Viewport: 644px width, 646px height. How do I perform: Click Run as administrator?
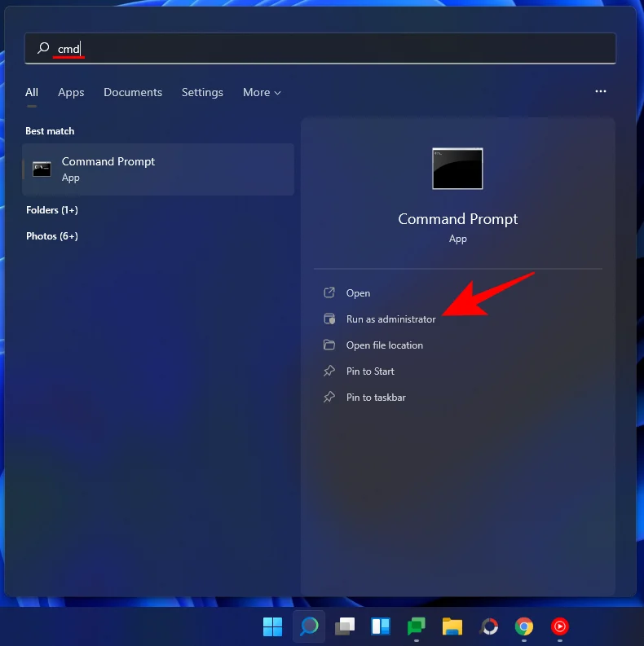coord(390,319)
